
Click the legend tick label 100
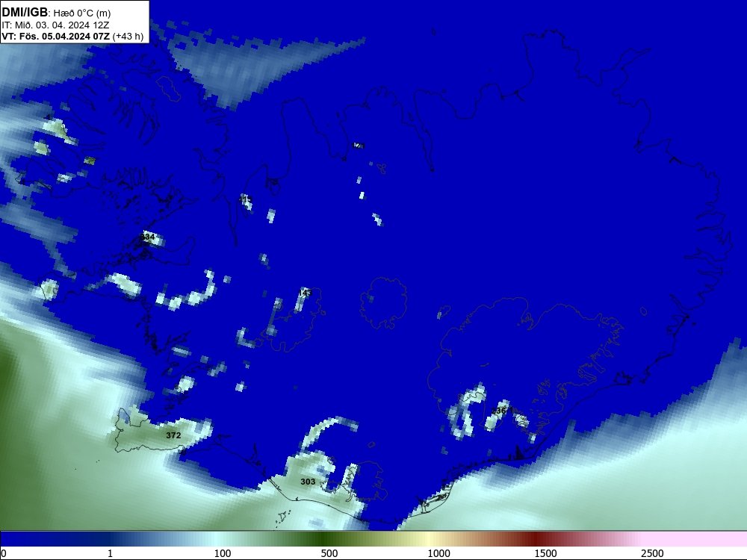point(223,553)
